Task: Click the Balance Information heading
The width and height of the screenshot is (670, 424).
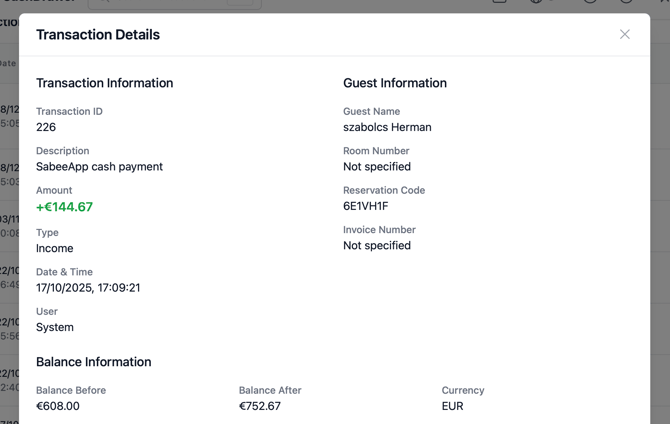Action: (94, 362)
